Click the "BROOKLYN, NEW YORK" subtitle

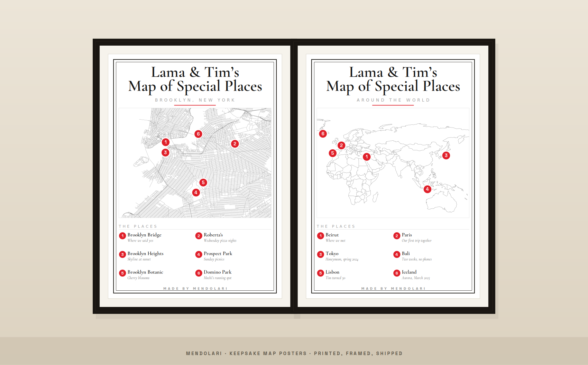[195, 100]
